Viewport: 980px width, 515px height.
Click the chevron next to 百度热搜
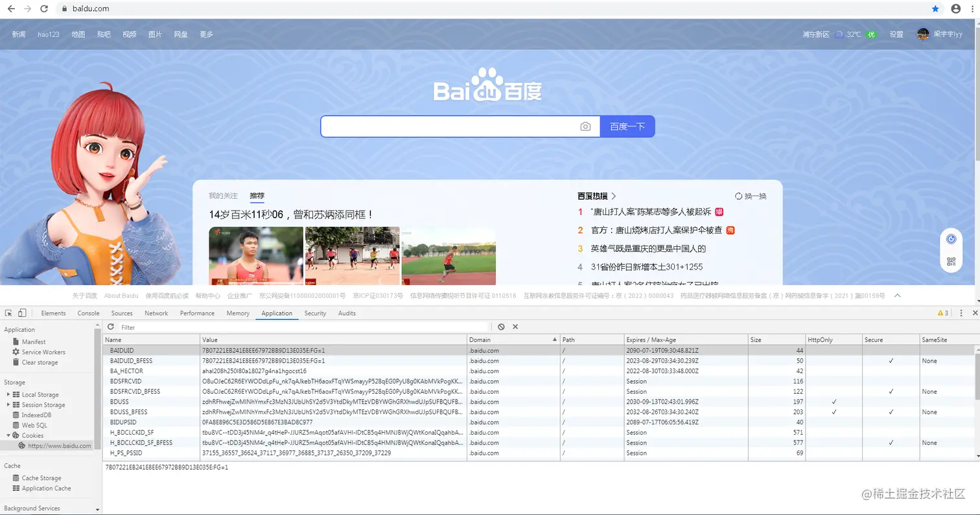pyautogui.click(x=614, y=196)
